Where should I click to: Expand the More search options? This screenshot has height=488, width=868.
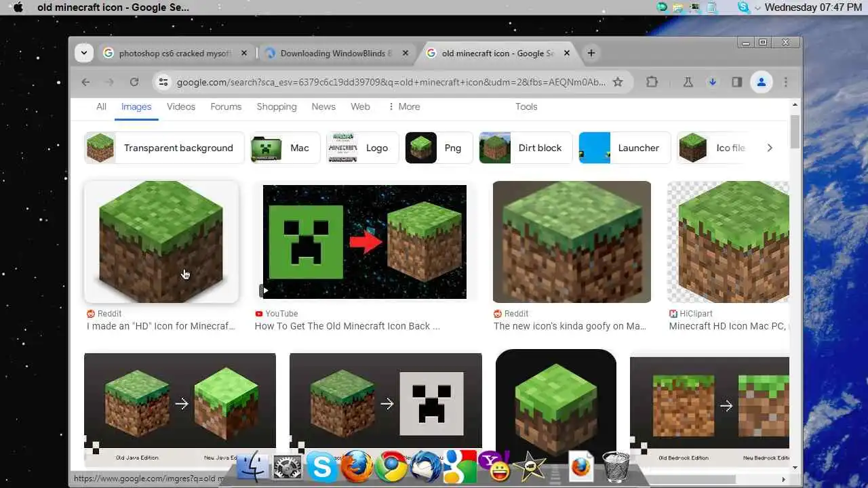[404, 106]
